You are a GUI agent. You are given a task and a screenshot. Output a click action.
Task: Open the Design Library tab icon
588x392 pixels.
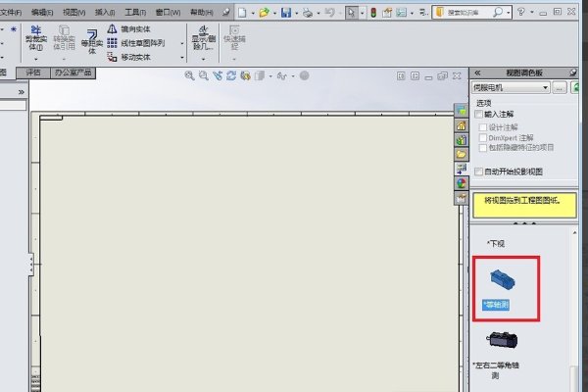462,140
